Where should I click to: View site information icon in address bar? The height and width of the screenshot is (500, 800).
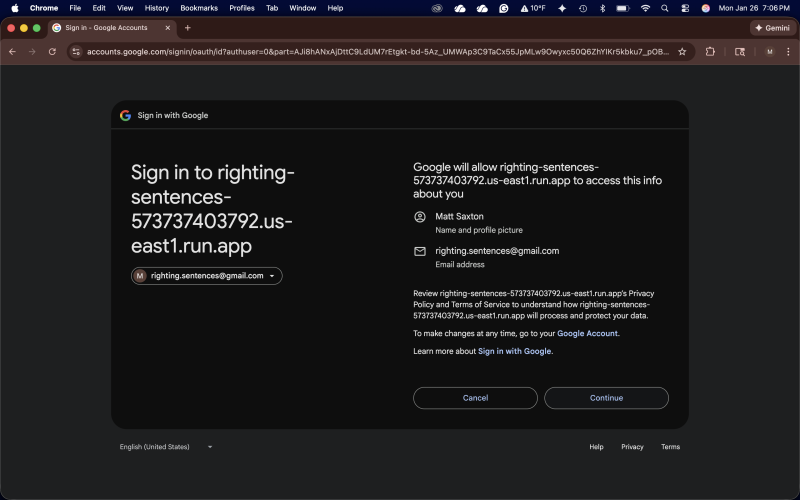[76, 52]
